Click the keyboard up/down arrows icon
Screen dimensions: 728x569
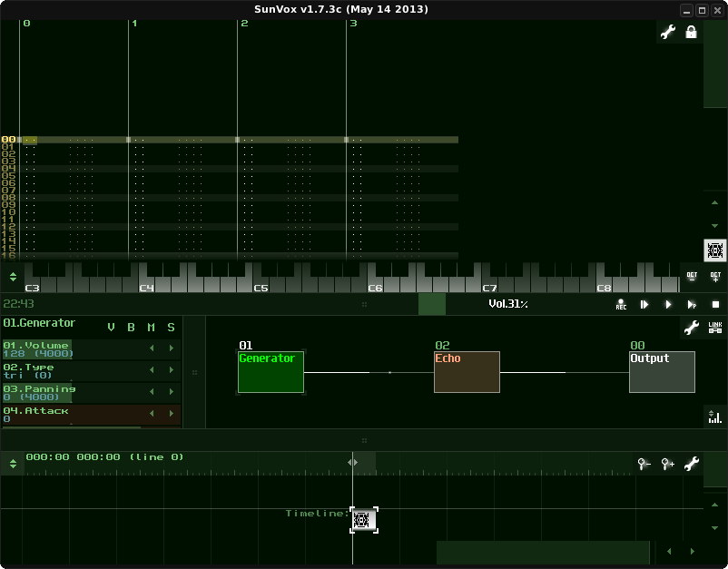tap(13, 277)
